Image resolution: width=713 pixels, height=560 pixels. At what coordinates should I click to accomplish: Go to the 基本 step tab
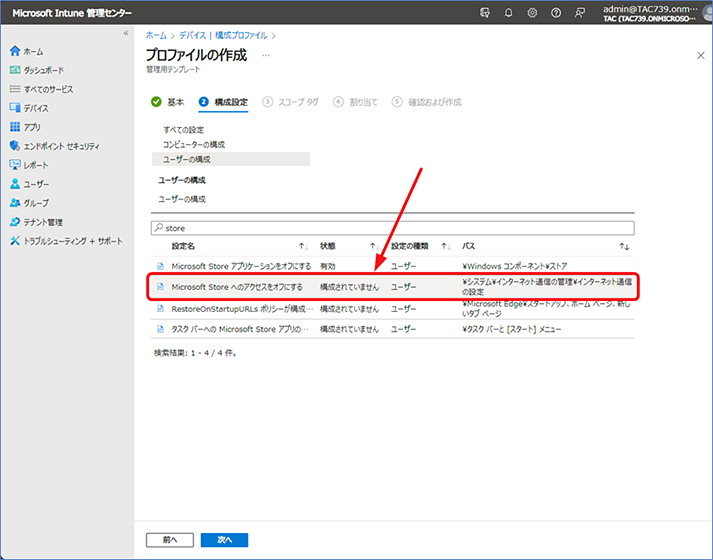[167, 102]
